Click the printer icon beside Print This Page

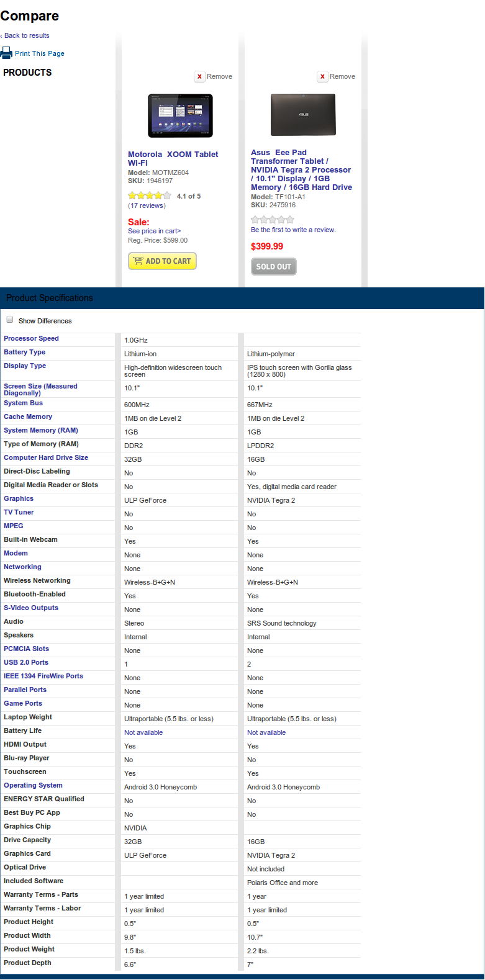(6, 53)
